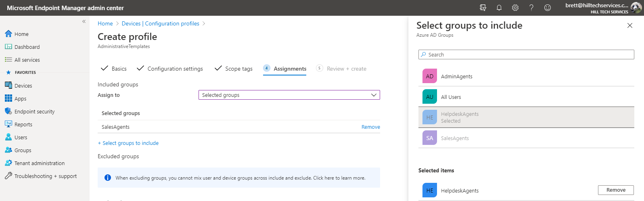This screenshot has width=644, height=201.
Task: Open the notifications bell icon
Action: coord(499,8)
